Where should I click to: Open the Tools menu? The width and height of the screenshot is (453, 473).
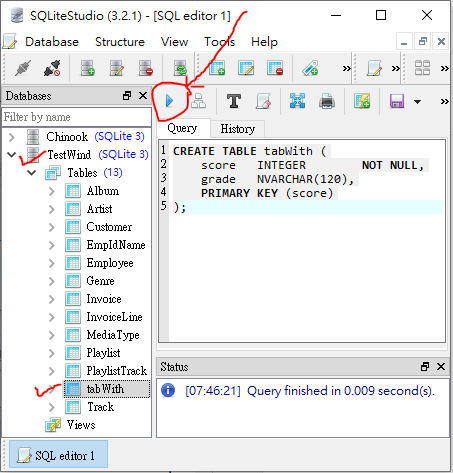click(x=219, y=42)
